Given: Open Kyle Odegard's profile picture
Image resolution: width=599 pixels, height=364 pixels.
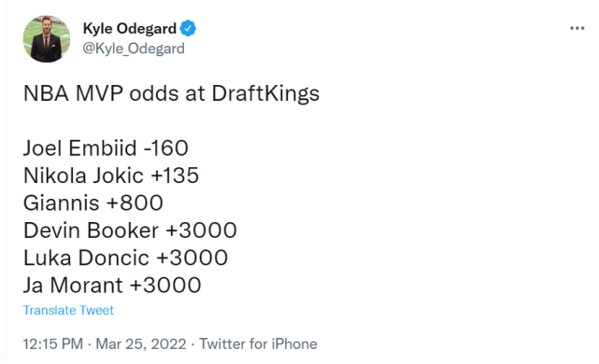Looking at the screenshot, I should pos(47,39).
